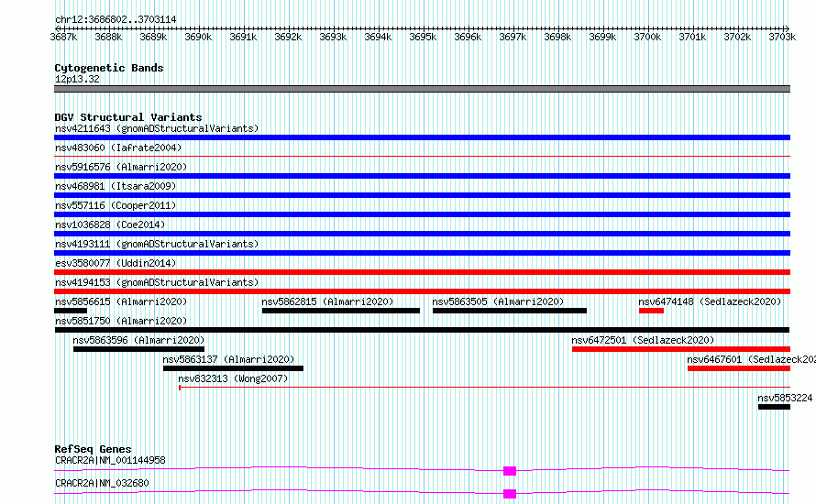Select the CRACR2A|NM_032680 gene label

point(102,483)
